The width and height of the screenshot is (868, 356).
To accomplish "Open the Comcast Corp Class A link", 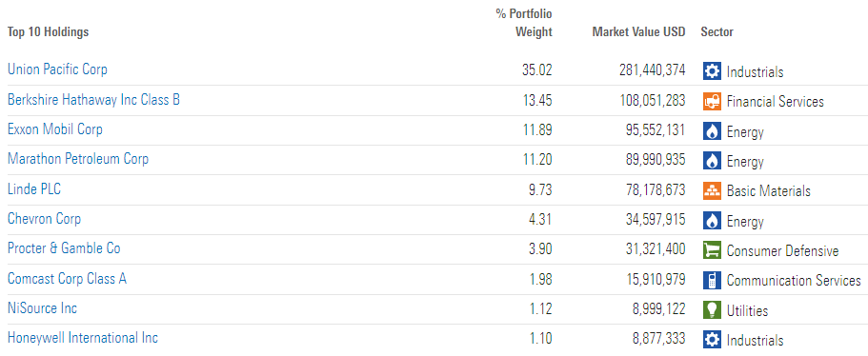I will pos(67,278).
